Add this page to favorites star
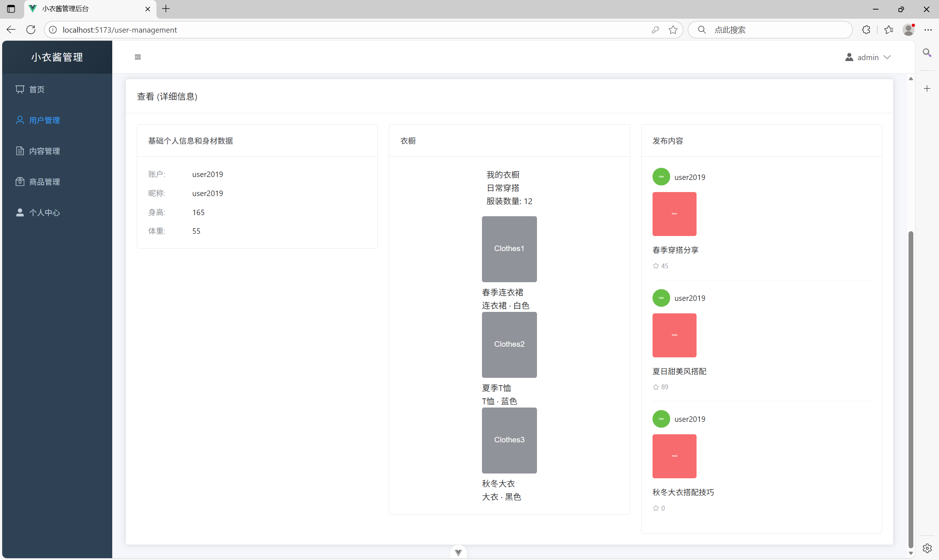The image size is (939, 560). [673, 30]
